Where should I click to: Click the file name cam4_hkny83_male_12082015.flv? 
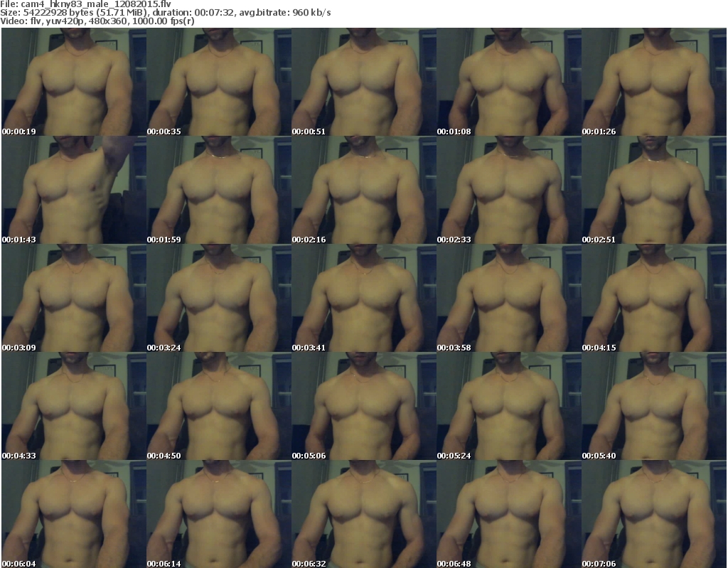pos(96,4)
